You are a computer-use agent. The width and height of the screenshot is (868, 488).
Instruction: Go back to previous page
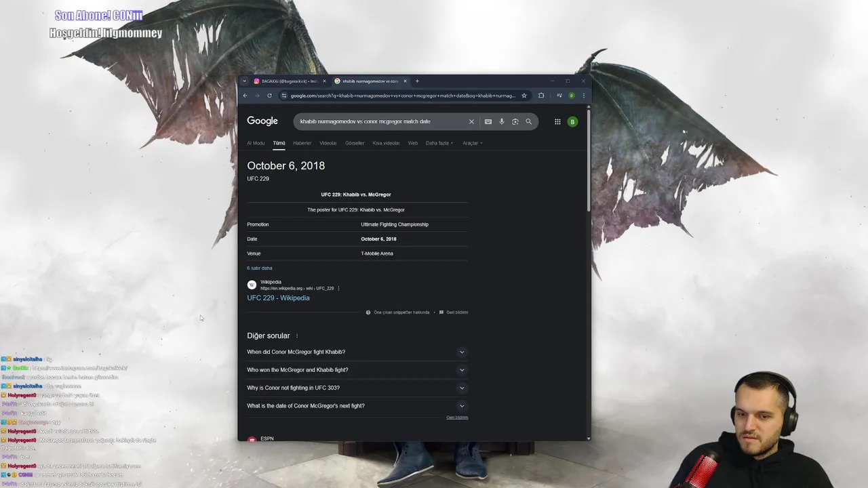point(245,96)
